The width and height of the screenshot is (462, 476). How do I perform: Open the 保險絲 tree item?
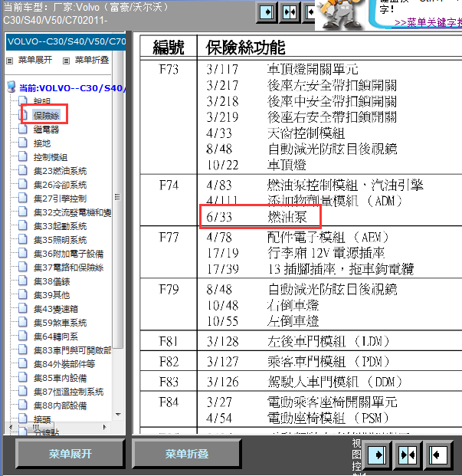click(47, 115)
